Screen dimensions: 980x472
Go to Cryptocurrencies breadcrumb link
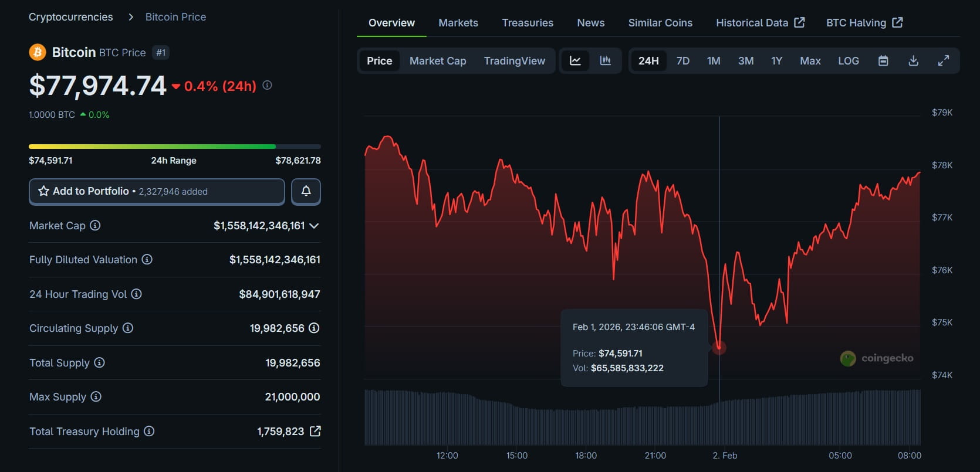point(71,17)
